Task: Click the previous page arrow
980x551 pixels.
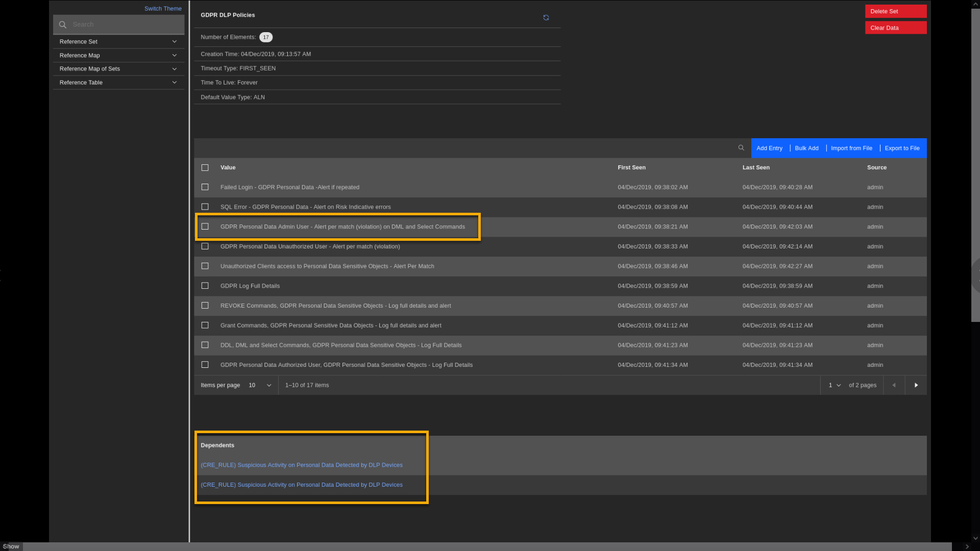Action: (x=894, y=385)
